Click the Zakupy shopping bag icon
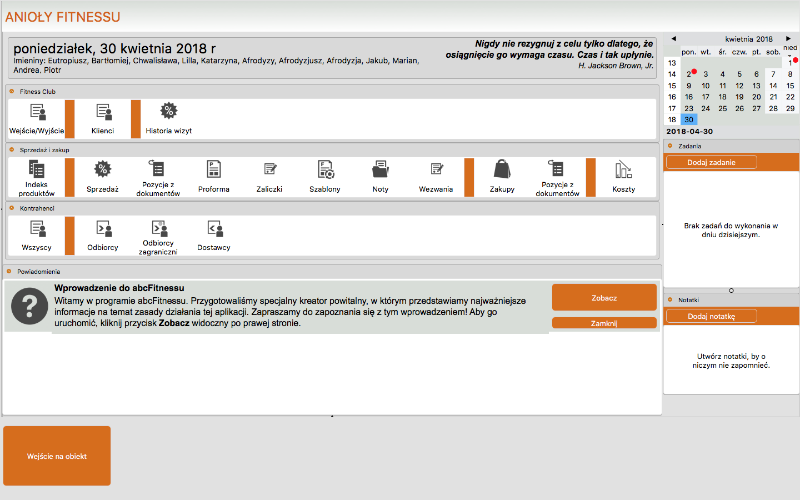Image resolution: width=800 pixels, height=500 pixels. click(x=502, y=170)
